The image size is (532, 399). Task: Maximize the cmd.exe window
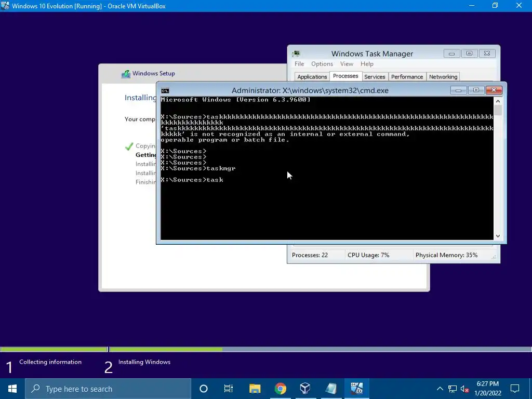[x=476, y=90]
